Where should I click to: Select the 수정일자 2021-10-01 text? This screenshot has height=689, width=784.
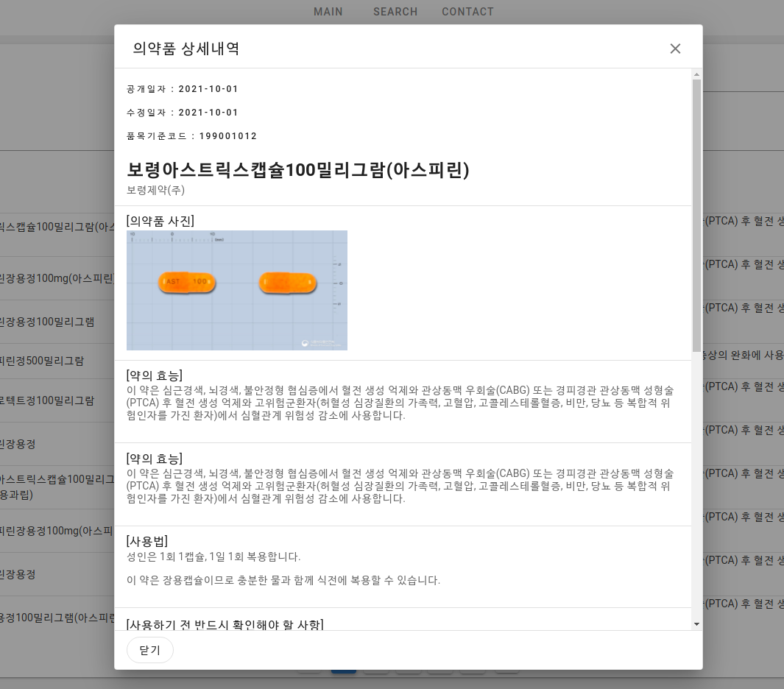coord(183,113)
